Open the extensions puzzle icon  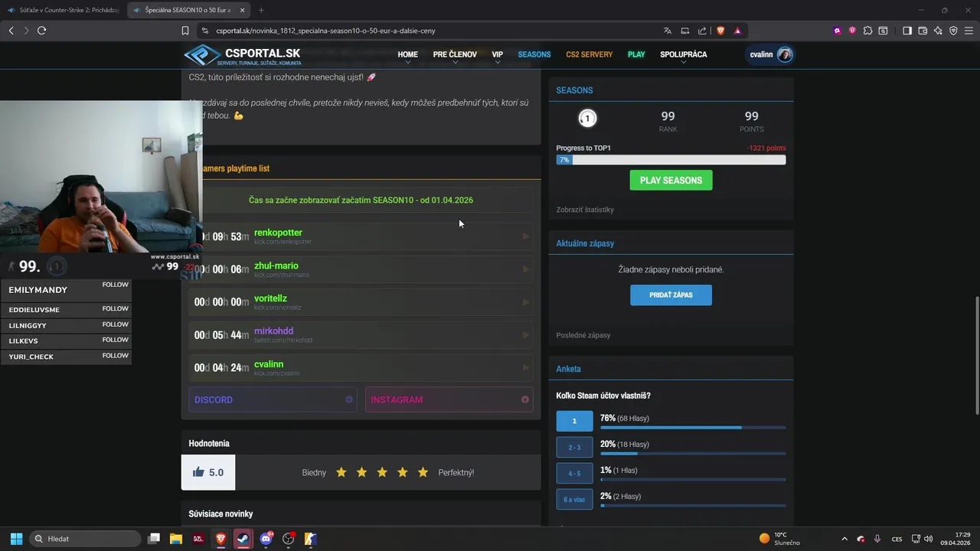[867, 31]
